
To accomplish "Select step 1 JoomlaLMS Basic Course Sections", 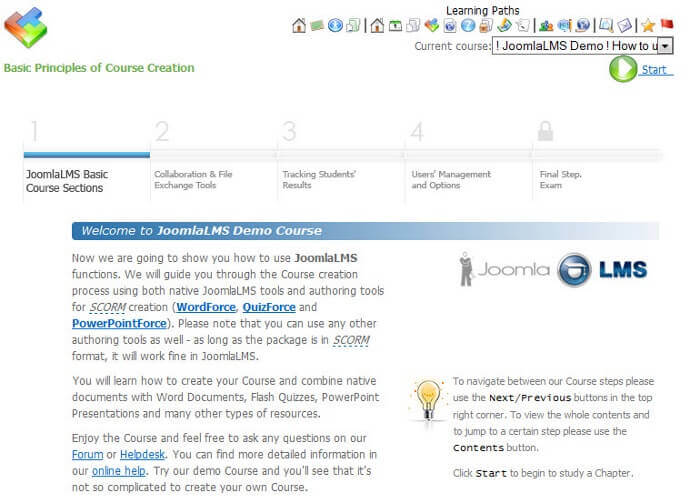I will click(x=67, y=181).
